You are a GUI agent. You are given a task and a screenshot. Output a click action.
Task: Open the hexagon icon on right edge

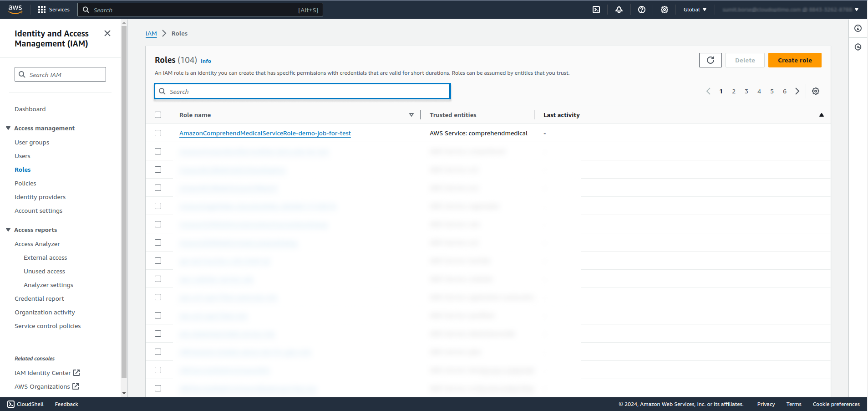[x=858, y=47]
